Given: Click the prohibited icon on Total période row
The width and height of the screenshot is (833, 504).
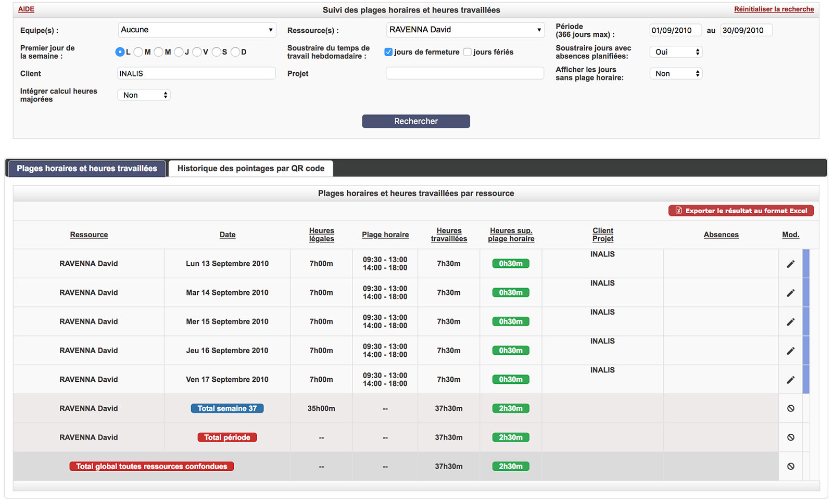Looking at the screenshot, I should pos(790,437).
